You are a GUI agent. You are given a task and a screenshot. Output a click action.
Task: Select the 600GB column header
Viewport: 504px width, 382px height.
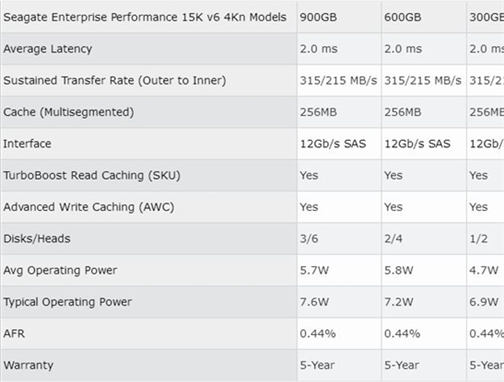[403, 17]
